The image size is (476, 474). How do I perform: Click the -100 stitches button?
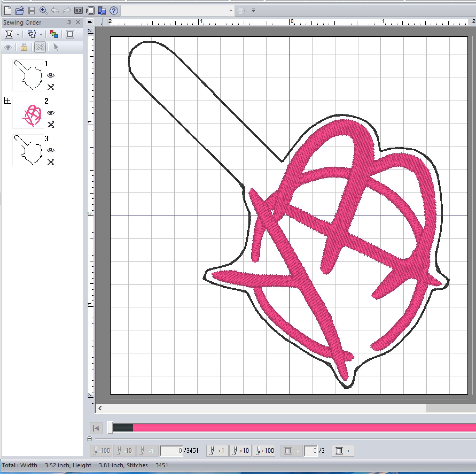[x=101, y=451]
